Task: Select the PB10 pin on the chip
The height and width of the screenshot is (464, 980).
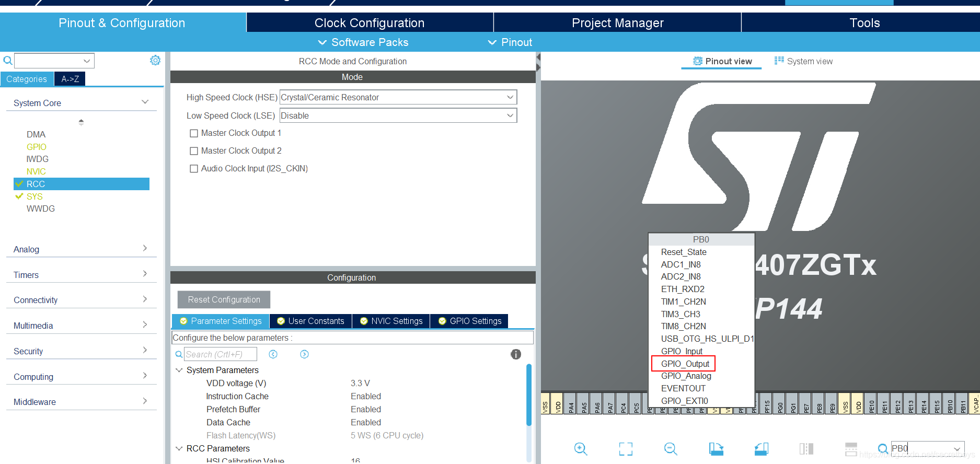Action: pos(950,403)
